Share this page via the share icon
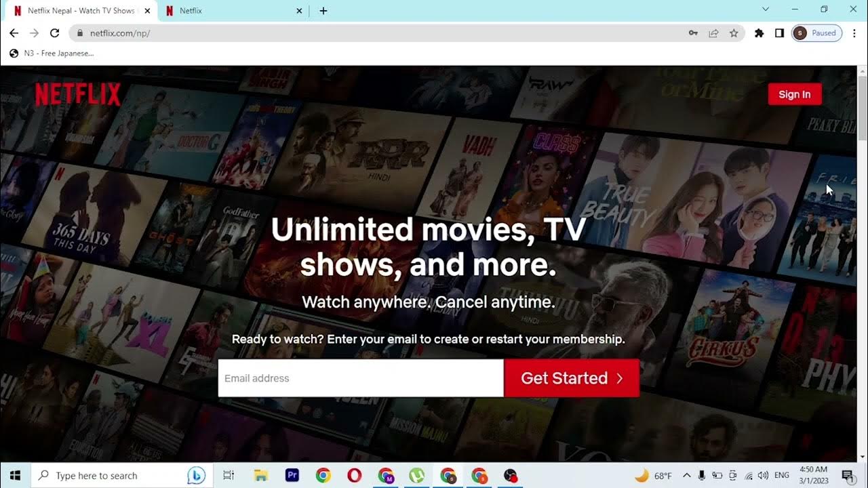 click(713, 33)
